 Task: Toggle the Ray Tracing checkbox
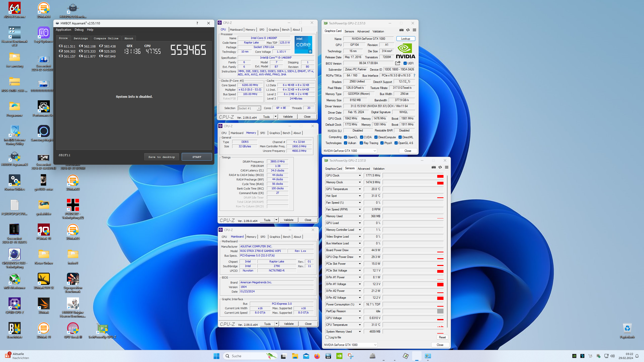point(361,143)
